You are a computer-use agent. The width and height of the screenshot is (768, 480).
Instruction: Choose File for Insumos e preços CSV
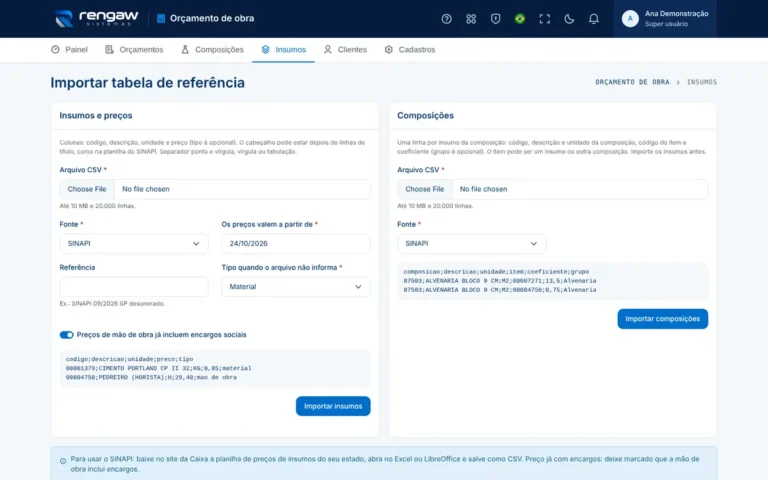[87, 189]
